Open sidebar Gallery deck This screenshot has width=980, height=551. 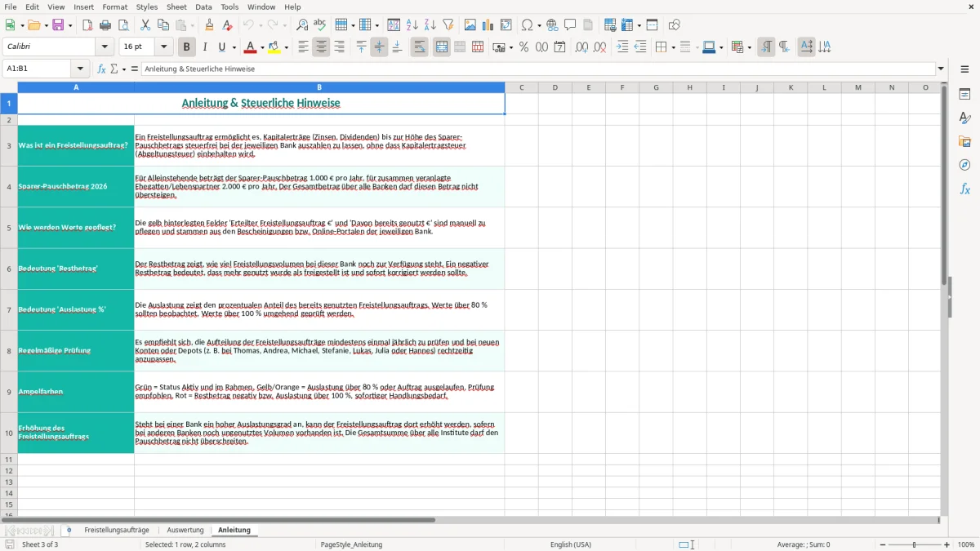pos(964,141)
